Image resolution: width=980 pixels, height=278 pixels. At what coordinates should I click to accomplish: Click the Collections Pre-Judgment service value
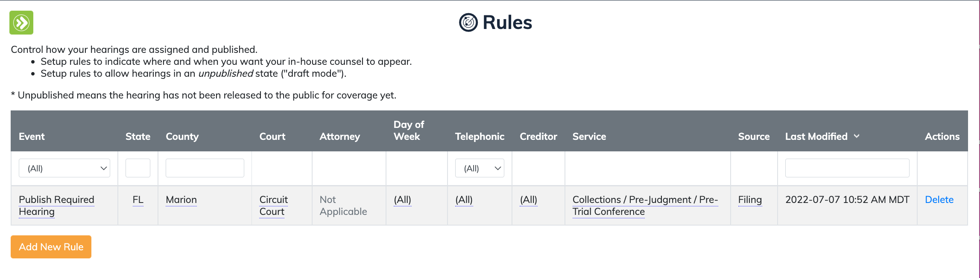click(x=645, y=205)
